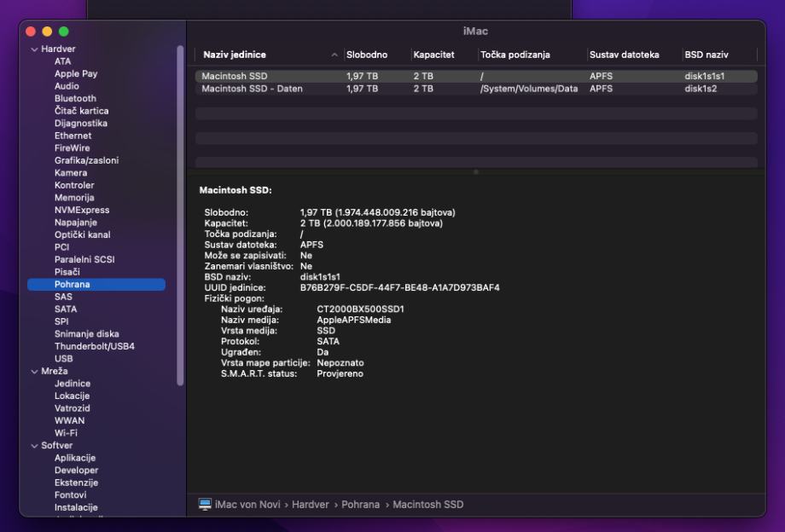This screenshot has width=785, height=532.
Task: Open Vatrozid information
Action: [72, 408]
